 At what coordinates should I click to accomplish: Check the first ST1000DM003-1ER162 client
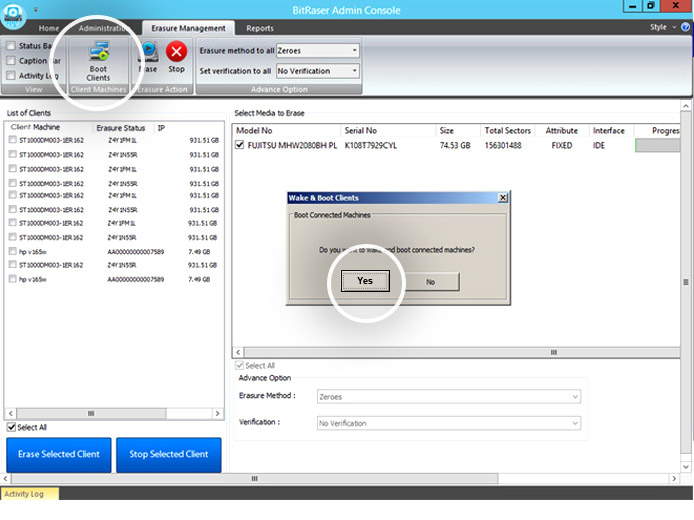click(x=12, y=140)
